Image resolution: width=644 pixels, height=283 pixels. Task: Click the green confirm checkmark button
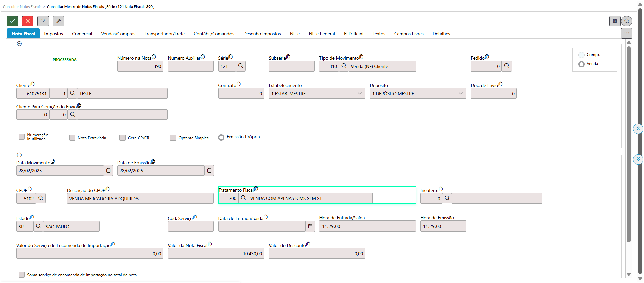coord(12,21)
